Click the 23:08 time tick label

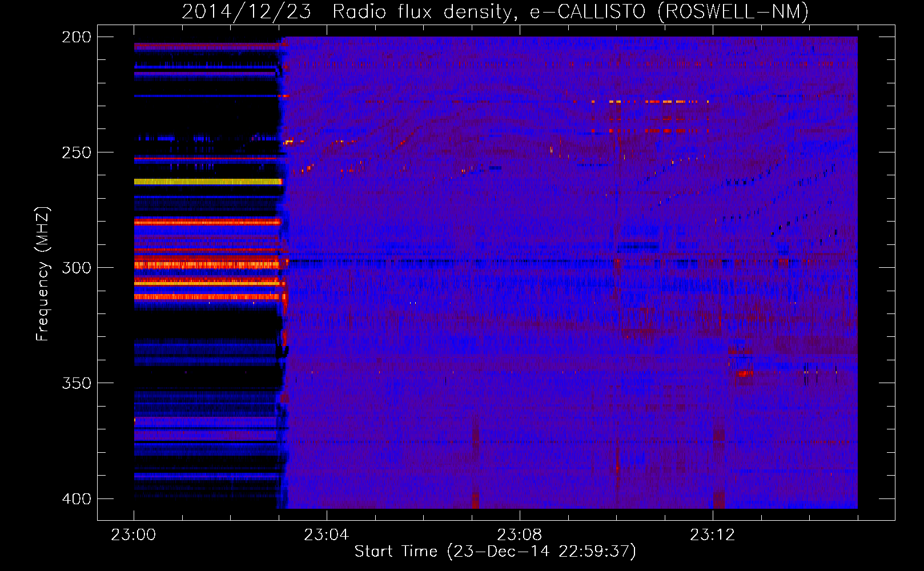click(x=519, y=535)
